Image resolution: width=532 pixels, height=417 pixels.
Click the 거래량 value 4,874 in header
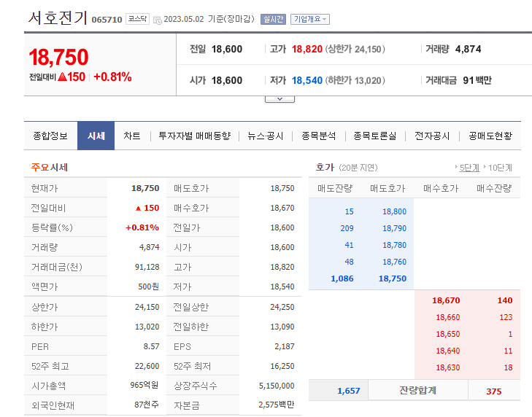click(x=469, y=49)
